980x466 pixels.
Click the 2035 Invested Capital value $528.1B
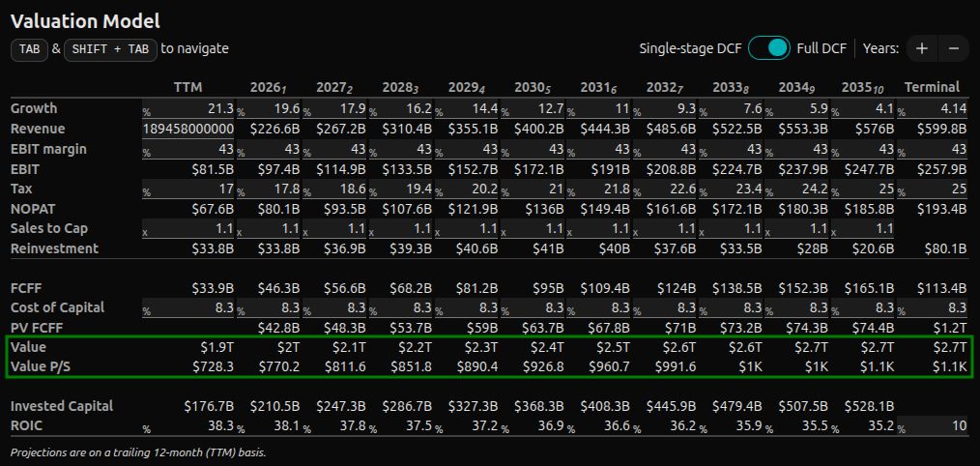click(869, 407)
